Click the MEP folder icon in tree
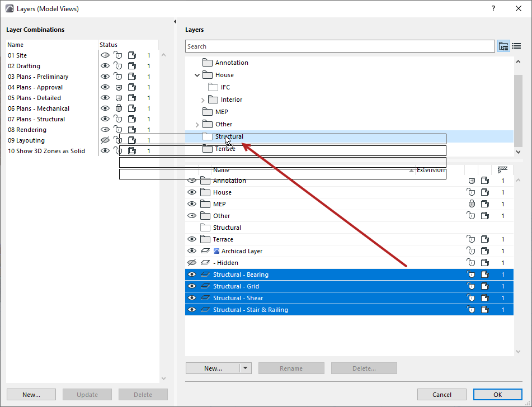 coord(207,112)
